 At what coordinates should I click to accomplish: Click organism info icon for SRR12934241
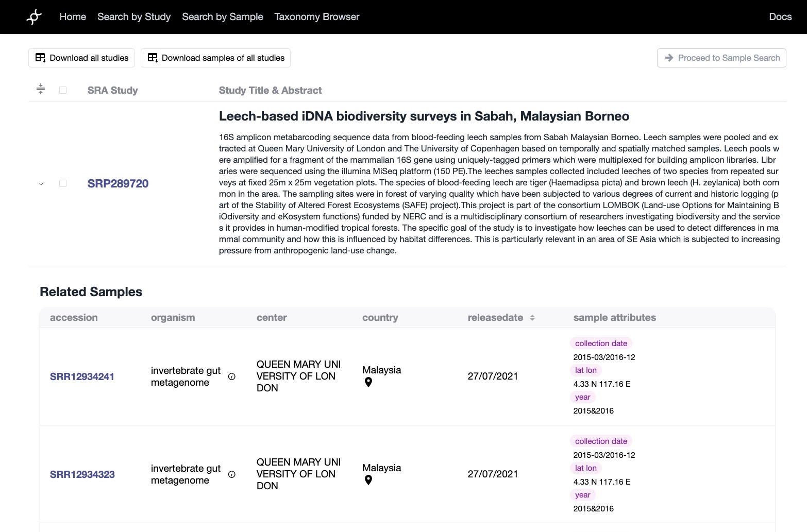tap(232, 376)
